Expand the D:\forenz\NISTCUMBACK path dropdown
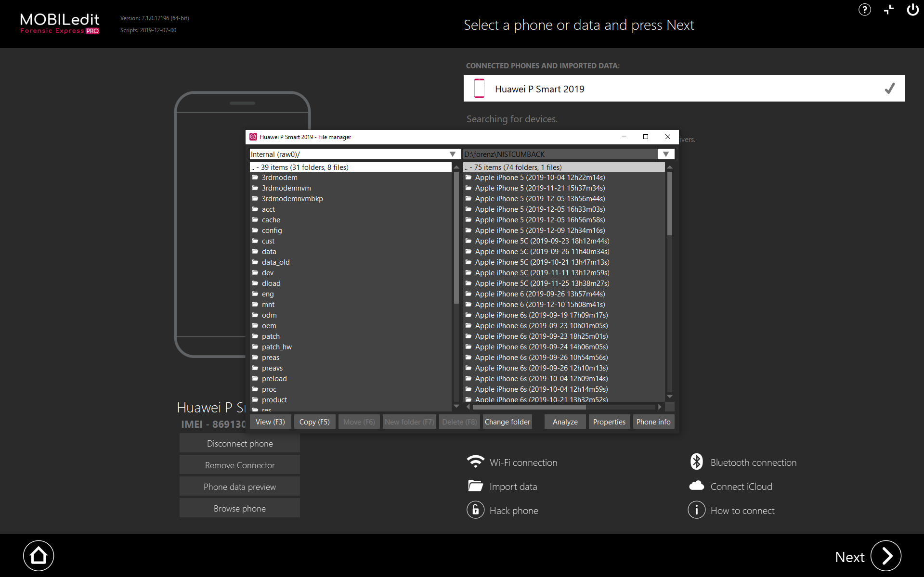This screenshot has height=577, width=924. click(x=666, y=154)
